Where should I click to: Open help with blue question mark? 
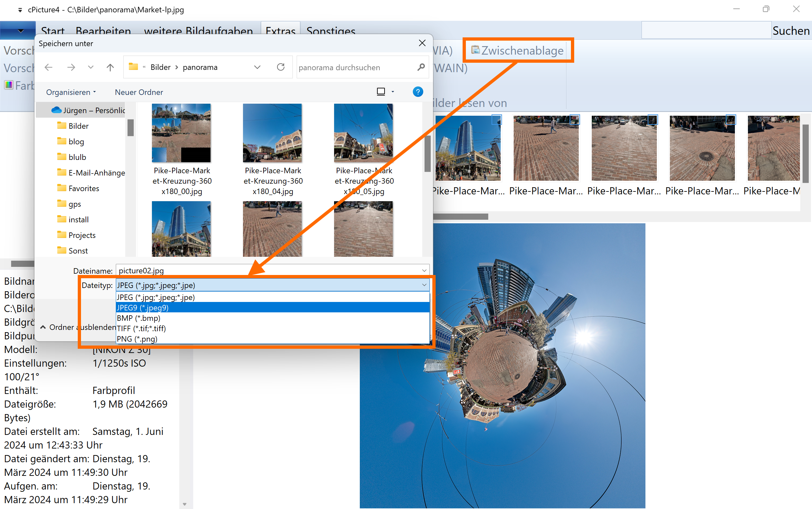(418, 92)
